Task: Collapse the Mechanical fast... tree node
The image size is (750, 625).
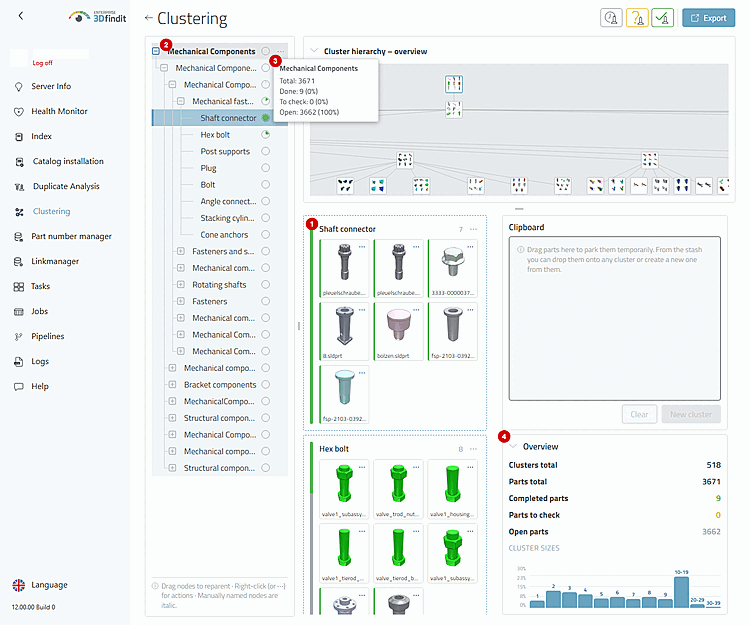Action: click(181, 101)
